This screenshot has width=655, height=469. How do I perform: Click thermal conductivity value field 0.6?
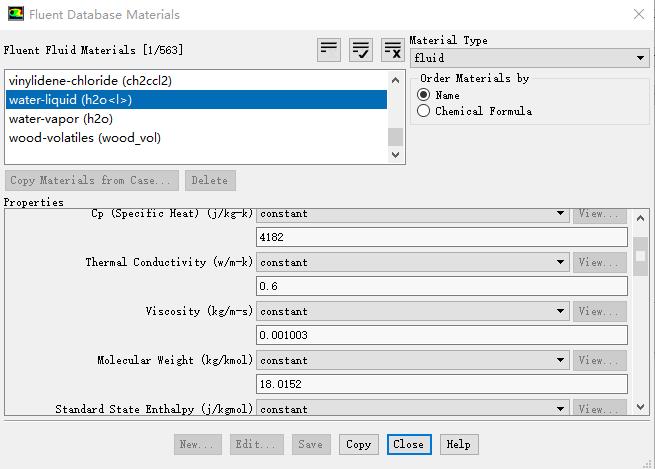[442, 286]
